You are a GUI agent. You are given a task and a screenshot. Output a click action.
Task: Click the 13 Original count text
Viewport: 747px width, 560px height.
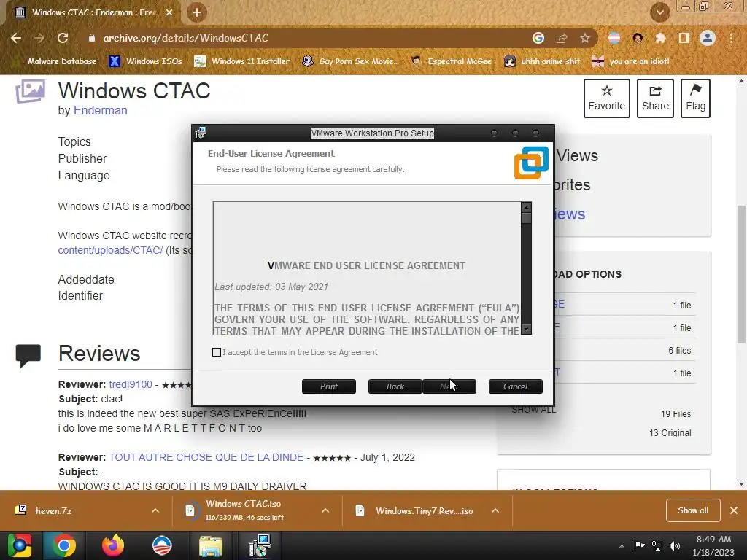click(670, 433)
